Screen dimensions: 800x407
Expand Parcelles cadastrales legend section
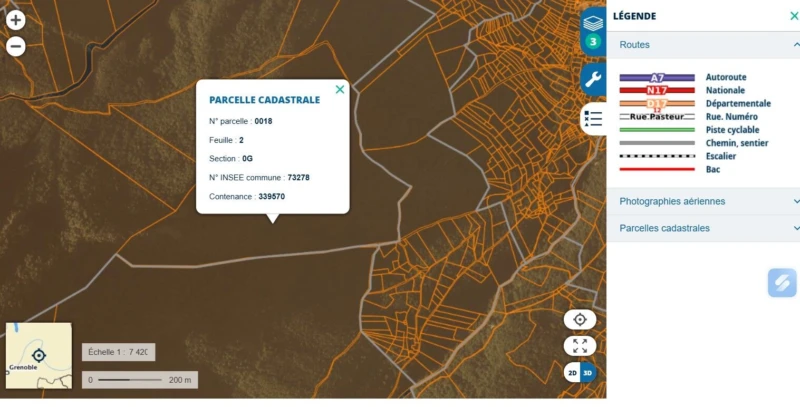(796, 228)
